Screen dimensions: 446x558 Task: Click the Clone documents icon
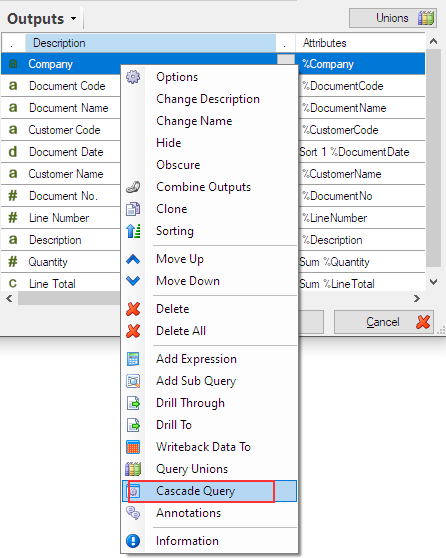click(133, 209)
